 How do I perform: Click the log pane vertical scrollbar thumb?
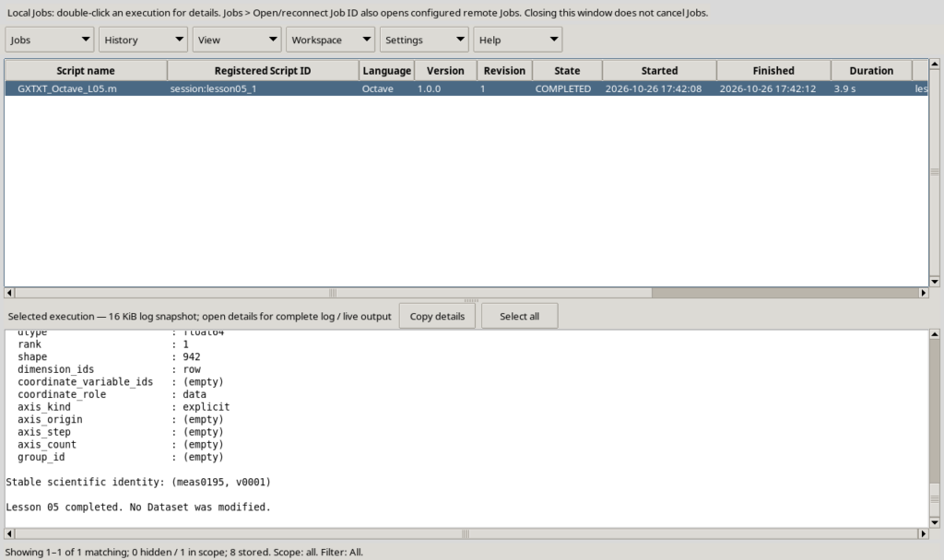pyautogui.click(x=935, y=499)
